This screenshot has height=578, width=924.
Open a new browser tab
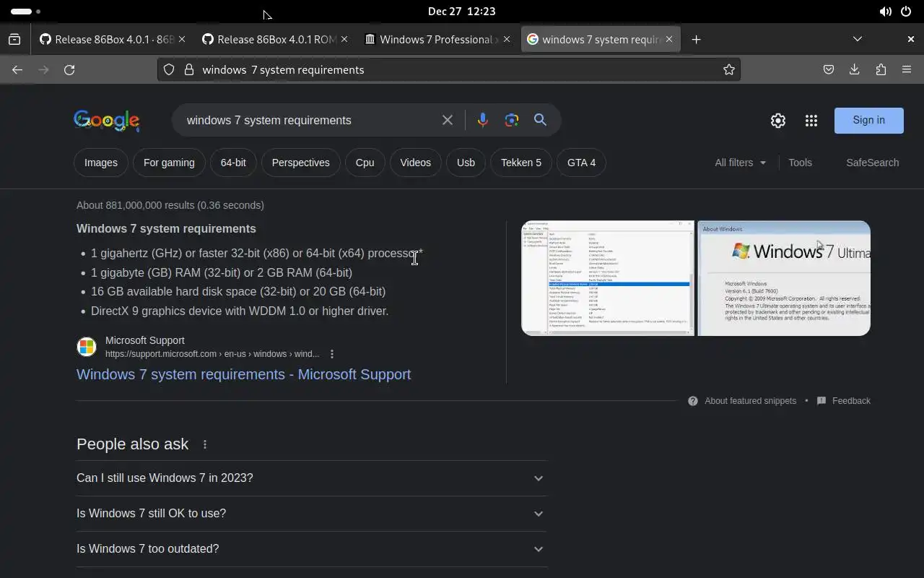pyautogui.click(x=696, y=40)
